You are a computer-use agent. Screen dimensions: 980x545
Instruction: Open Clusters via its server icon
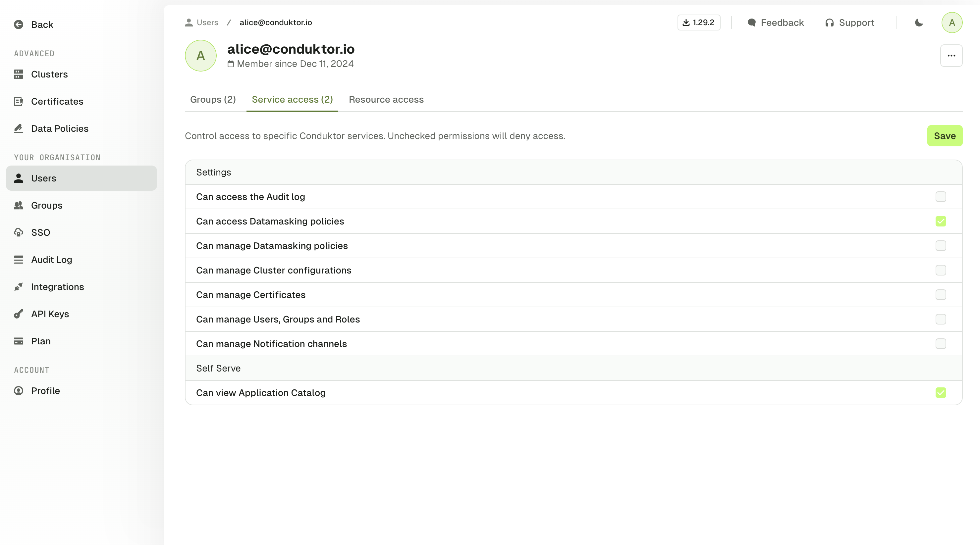tap(19, 74)
